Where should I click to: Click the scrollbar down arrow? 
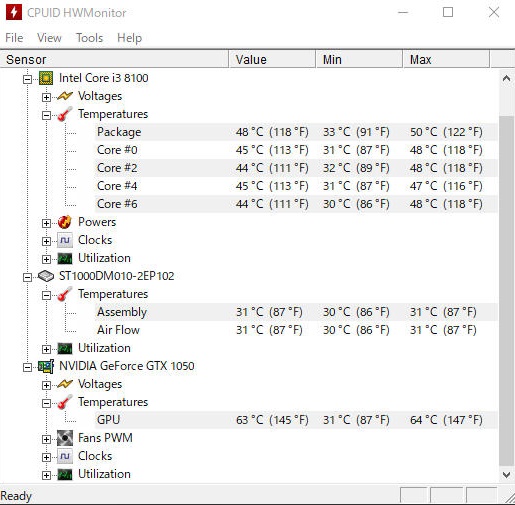(507, 475)
